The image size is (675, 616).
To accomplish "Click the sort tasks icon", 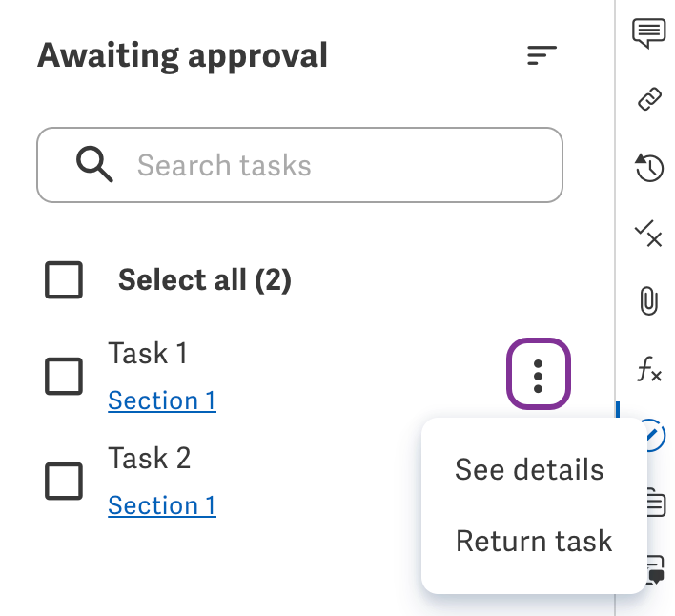I will pyautogui.click(x=542, y=56).
